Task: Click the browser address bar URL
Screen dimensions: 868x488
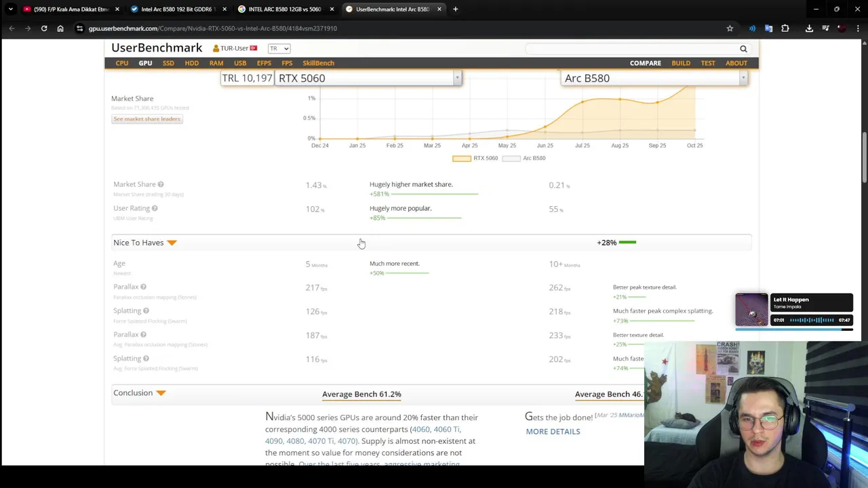Action: (x=212, y=28)
